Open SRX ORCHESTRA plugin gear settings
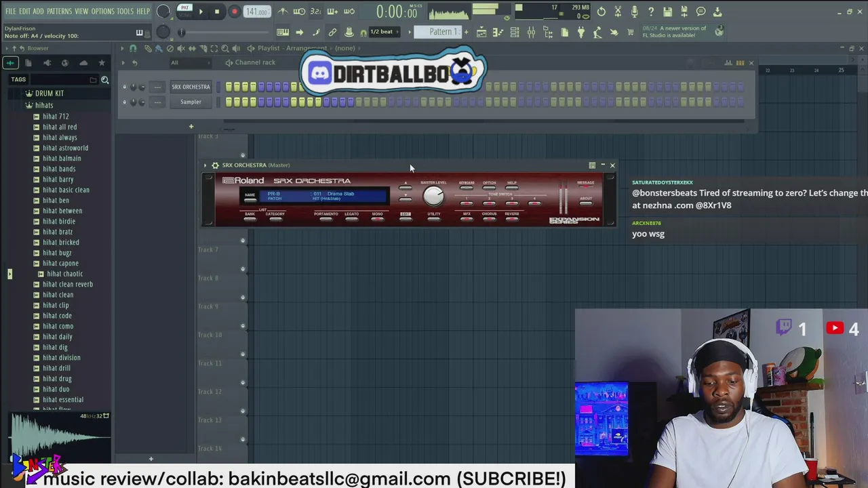Image resolution: width=868 pixels, height=488 pixels. point(215,165)
